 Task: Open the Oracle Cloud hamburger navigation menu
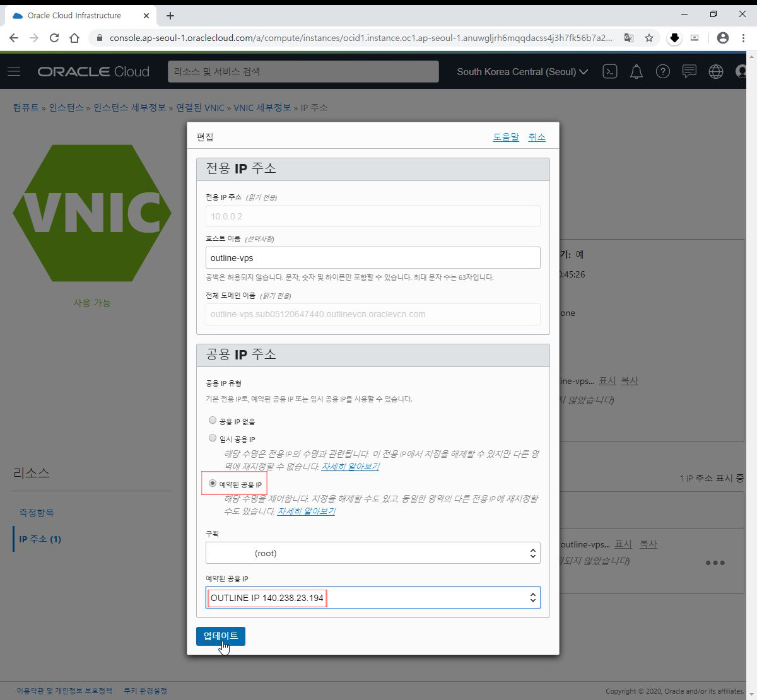coord(14,71)
